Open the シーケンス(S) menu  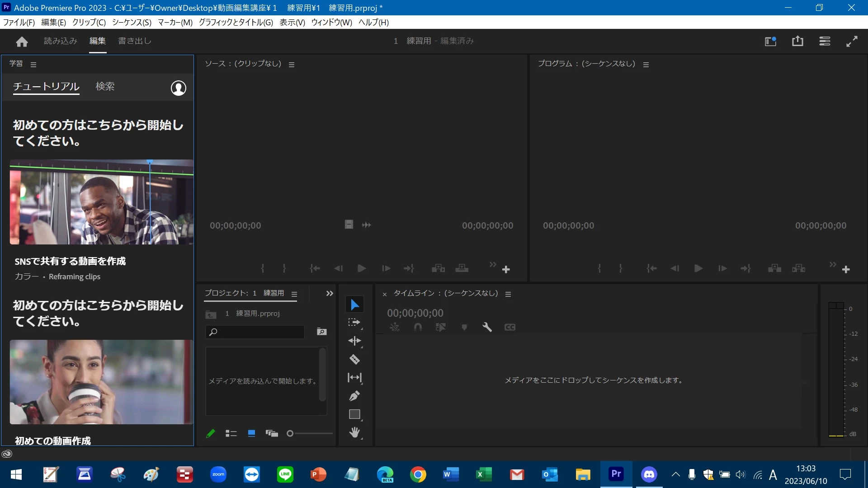click(x=132, y=22)
